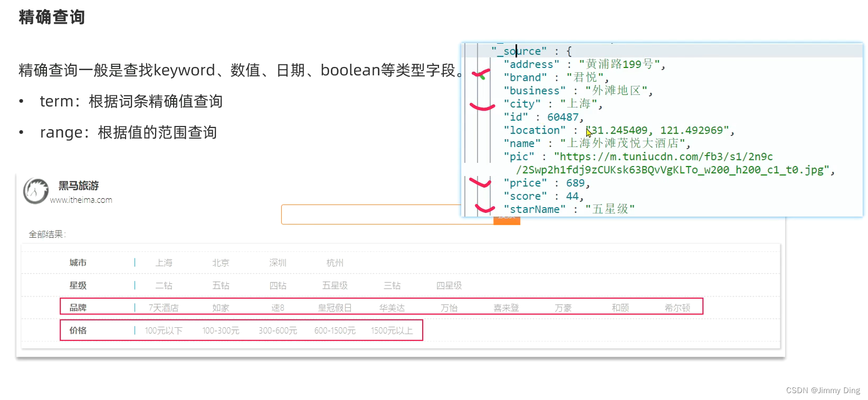
Task: Click the "location" coordinates line
Action: coord(619,130)
